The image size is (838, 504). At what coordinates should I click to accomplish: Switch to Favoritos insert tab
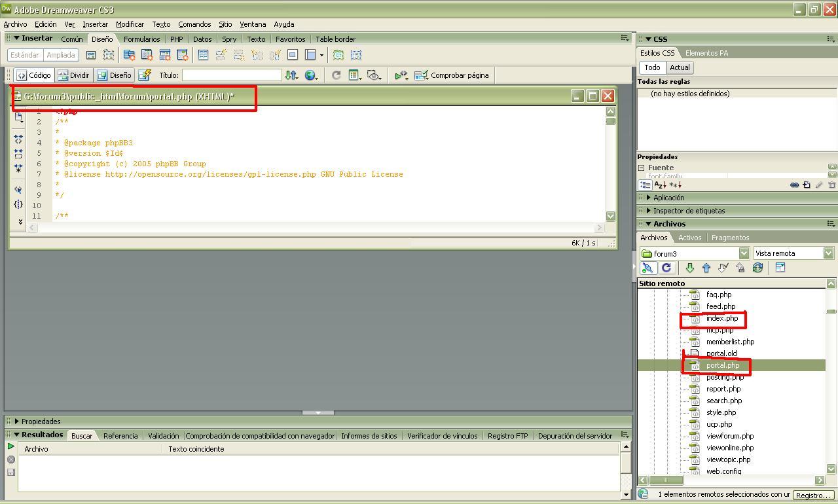point(290,39)
